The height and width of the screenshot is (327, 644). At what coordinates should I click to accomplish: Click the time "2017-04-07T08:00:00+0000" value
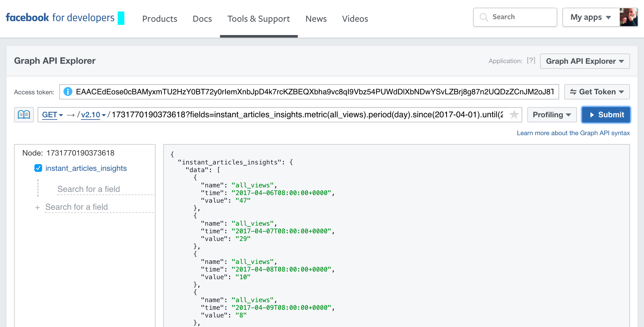(x=282, y=231)
